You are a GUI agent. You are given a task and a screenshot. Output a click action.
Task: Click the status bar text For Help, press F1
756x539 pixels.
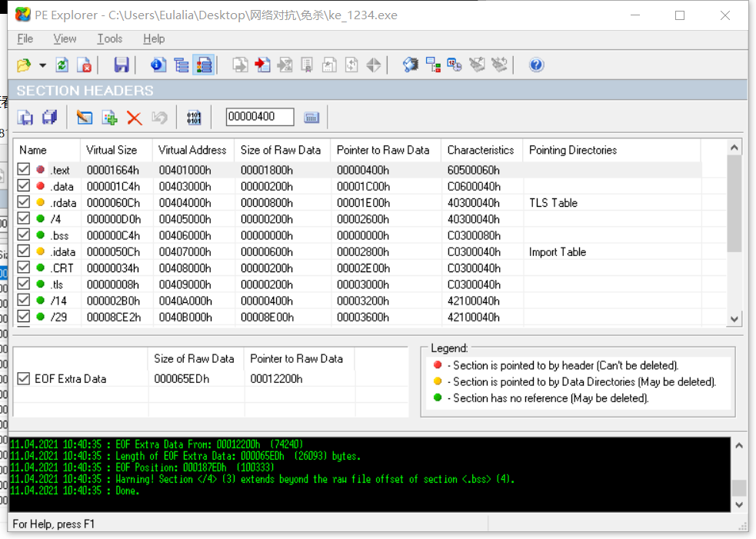[x=54, y=524]
